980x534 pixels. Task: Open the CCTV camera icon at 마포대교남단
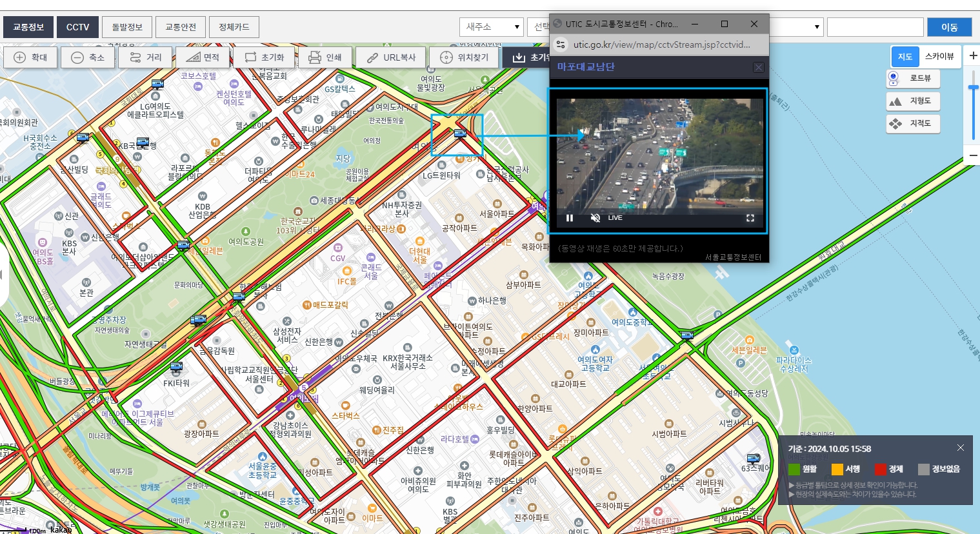click(x=460, y=134)
